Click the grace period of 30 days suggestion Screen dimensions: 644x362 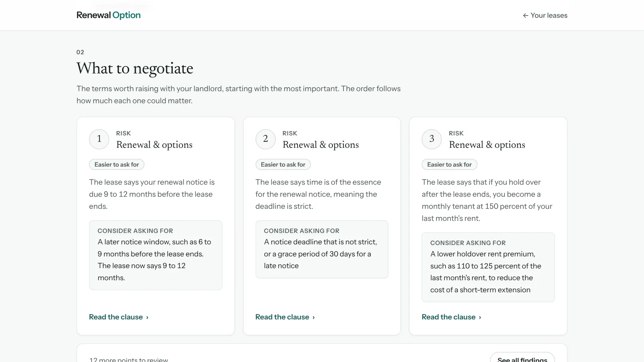click(x=321, y=254)
